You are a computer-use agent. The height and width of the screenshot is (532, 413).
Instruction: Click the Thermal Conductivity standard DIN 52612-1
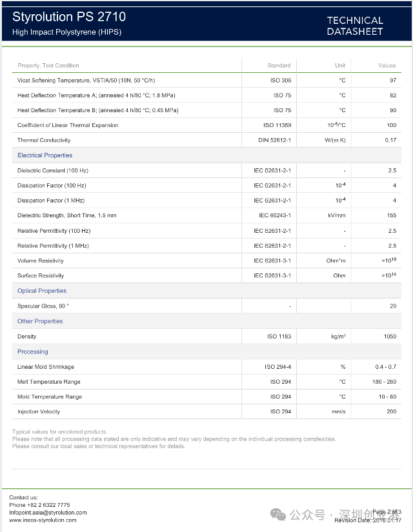[x=275, y=140]
